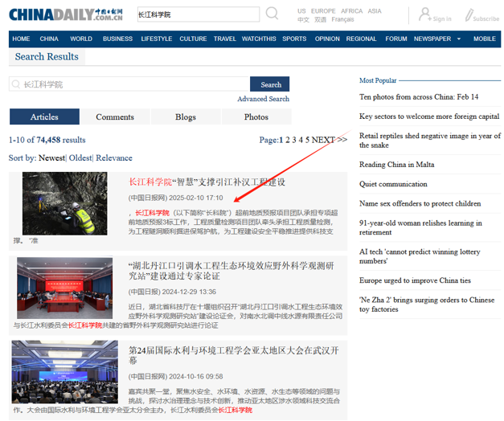The height and width of the screenshot is (421, 504).
Task: Open the blue conference hall thumbnail
Action: [65, 372]
